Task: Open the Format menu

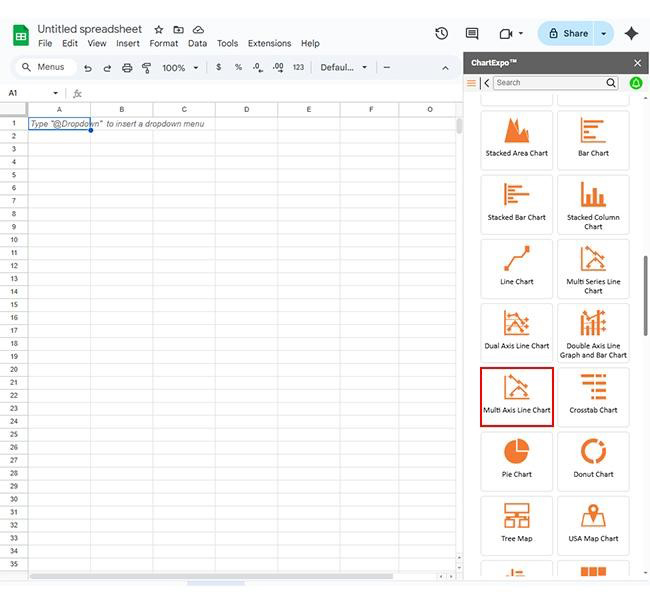Action: [x=163, y=44]
